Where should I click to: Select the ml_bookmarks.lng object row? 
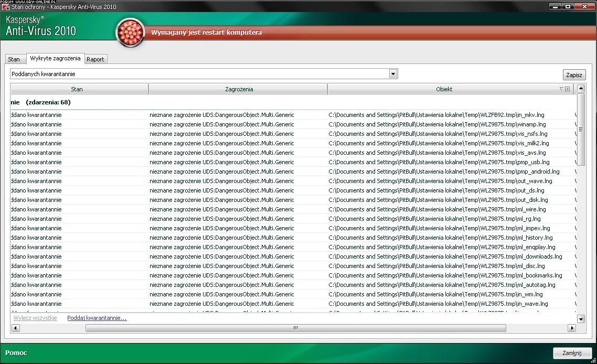pyautogui.click(x=293, y=276)
